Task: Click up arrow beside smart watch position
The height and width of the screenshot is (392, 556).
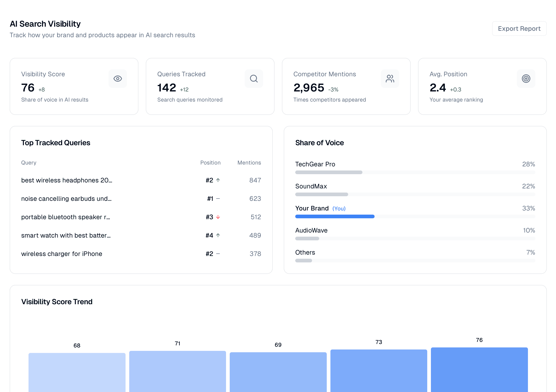Action: [x=218, y=236]
